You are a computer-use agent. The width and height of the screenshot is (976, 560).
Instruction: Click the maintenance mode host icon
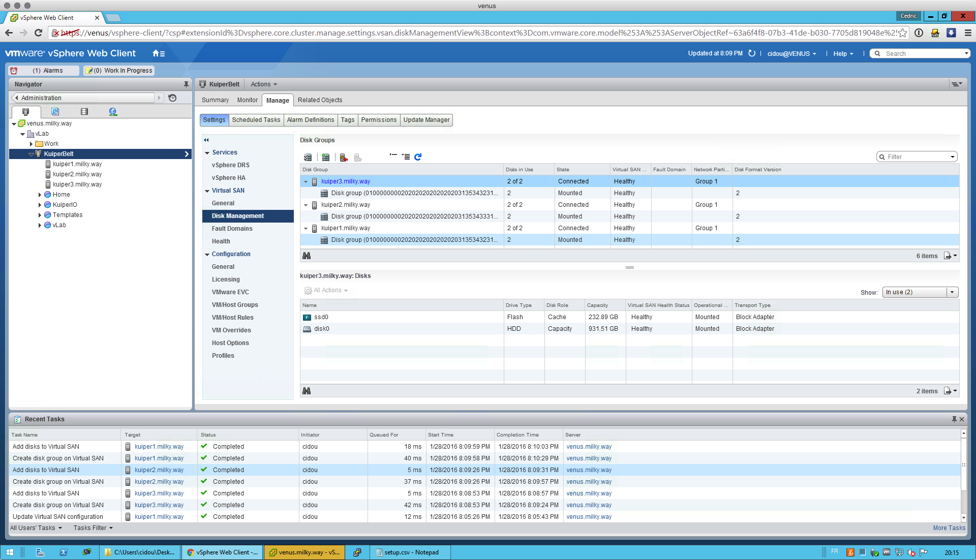pyautogui.click(x=344, y=158)
